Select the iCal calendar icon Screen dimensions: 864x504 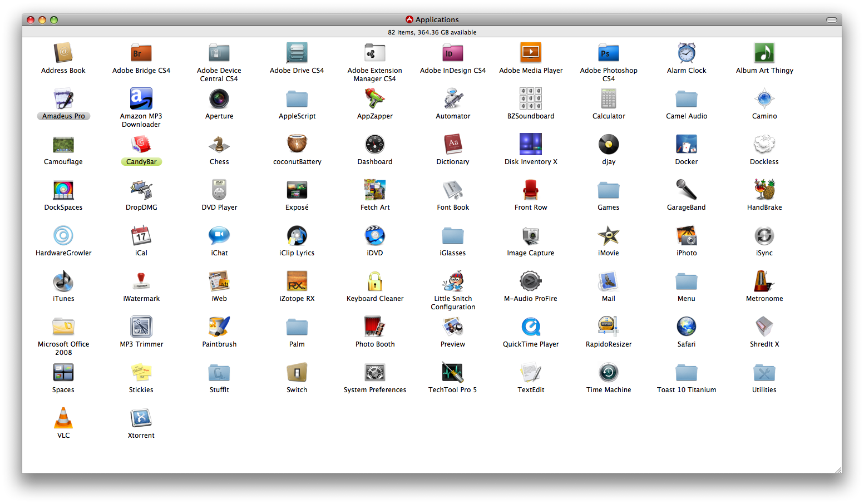point(141,235)
